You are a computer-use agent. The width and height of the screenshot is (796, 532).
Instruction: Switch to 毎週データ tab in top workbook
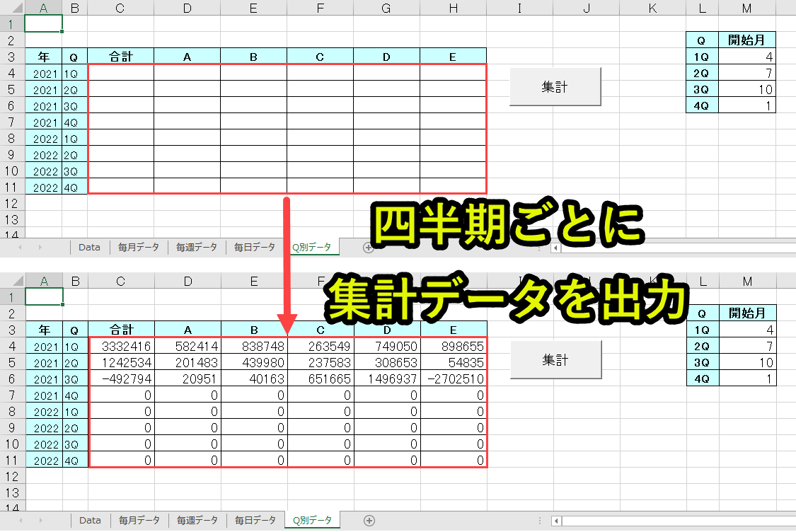point(197,247)
